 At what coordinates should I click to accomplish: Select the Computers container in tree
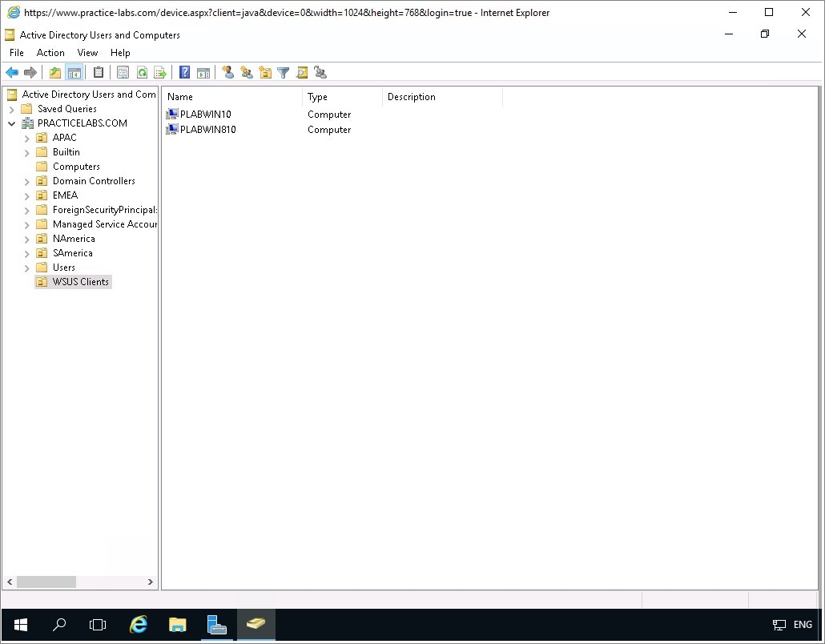coord(76,167)
